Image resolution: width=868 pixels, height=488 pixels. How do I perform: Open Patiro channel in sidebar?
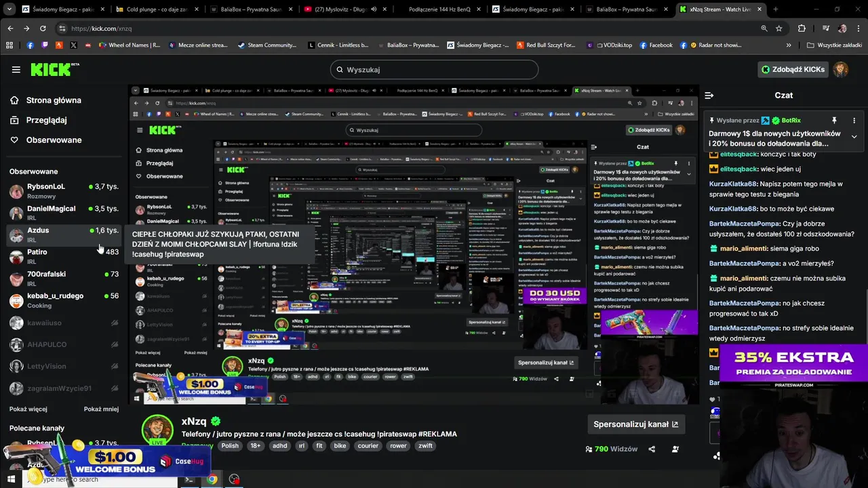coord(64,256)
